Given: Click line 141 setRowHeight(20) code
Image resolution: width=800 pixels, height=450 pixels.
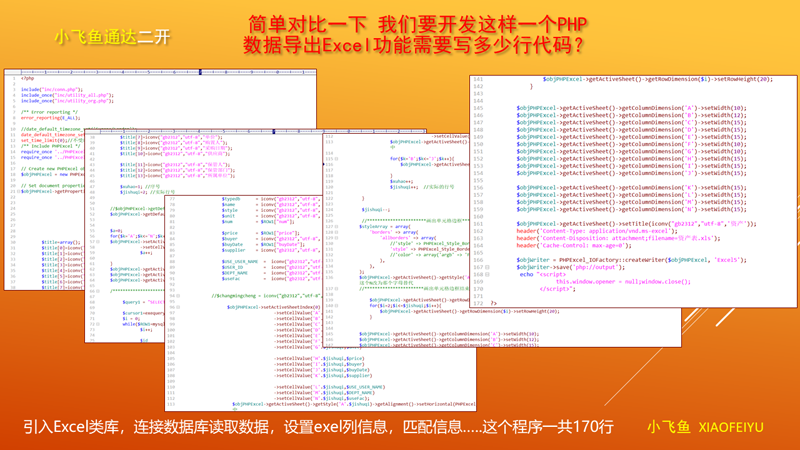Looking at the screenshot, I should pyautogui.click(x=658, y=79).
